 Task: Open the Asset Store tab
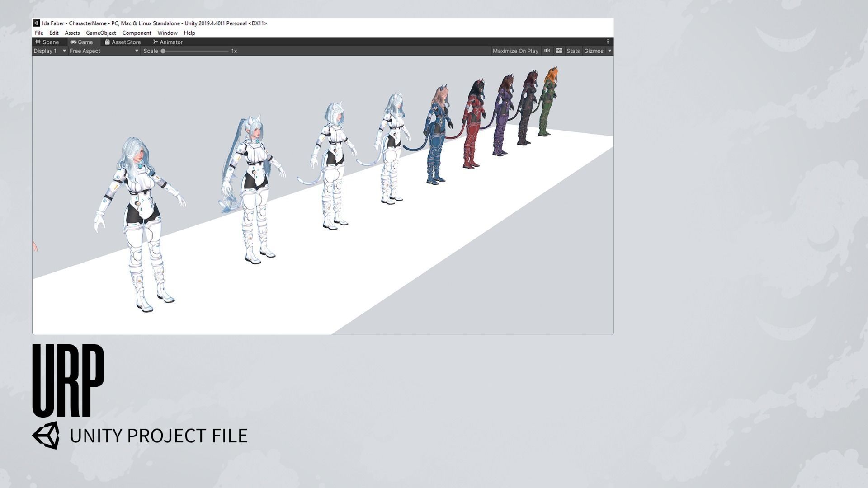123,42
